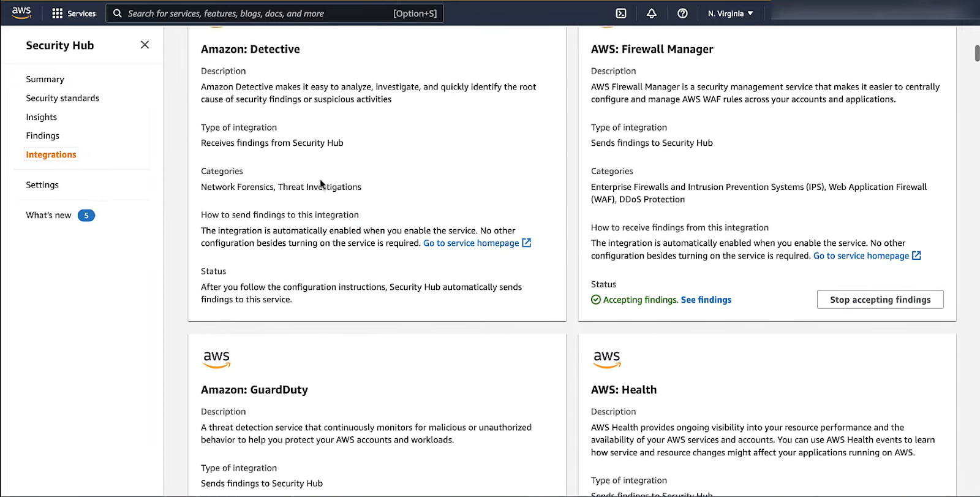Click 'How to receive findings from this integration'
Viewport: 980px width, 497px height.
(680, 227)
